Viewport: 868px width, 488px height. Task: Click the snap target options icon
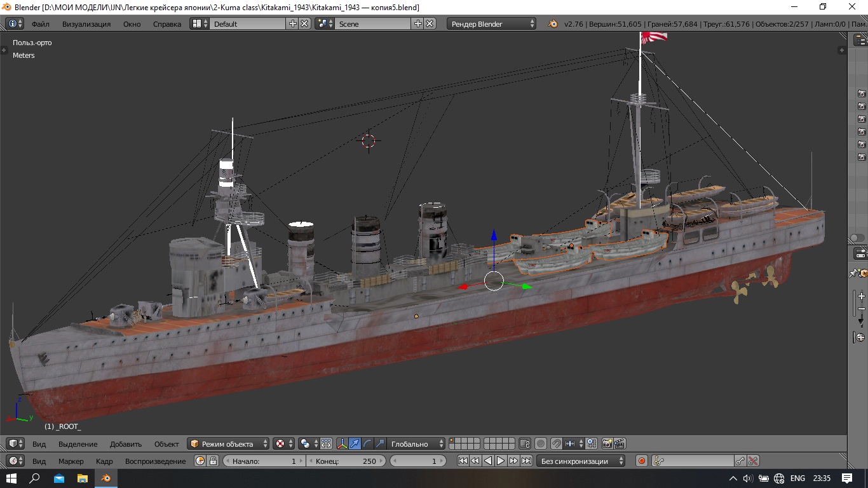(592, 444)
